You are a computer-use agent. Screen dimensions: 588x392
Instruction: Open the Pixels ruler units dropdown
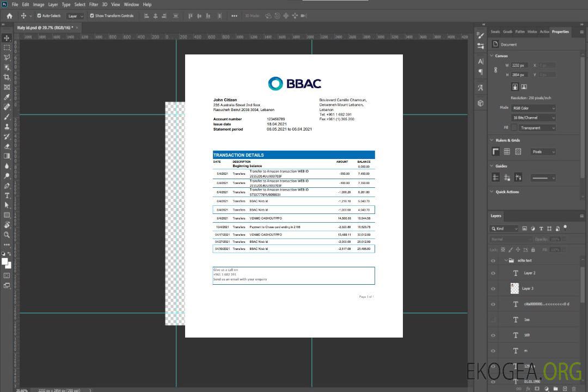(543, 152)
